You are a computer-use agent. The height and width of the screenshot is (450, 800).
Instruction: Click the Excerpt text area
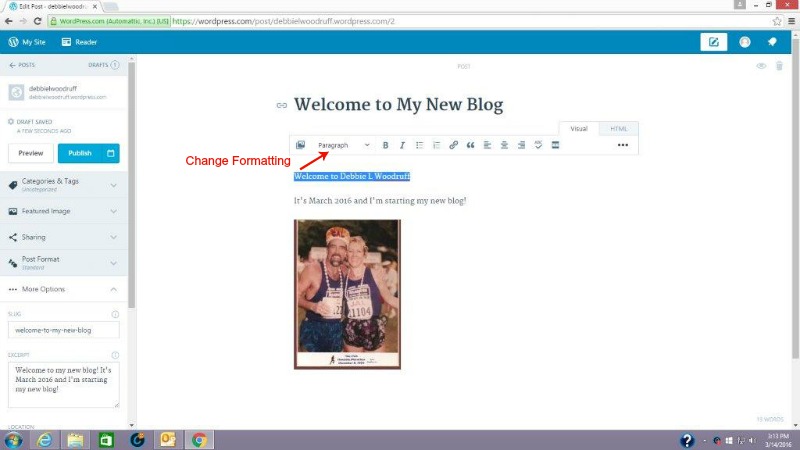click(x=64, y=385)
